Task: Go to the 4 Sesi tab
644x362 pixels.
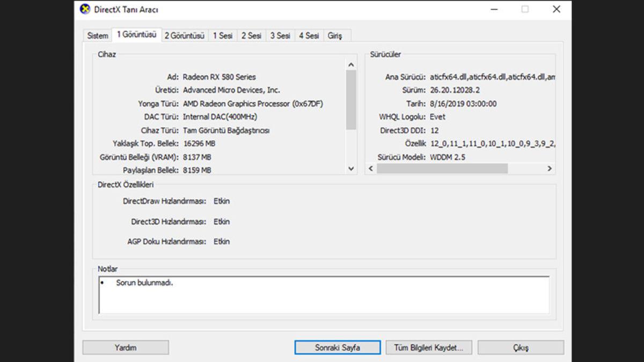Action: coord(309,36)
